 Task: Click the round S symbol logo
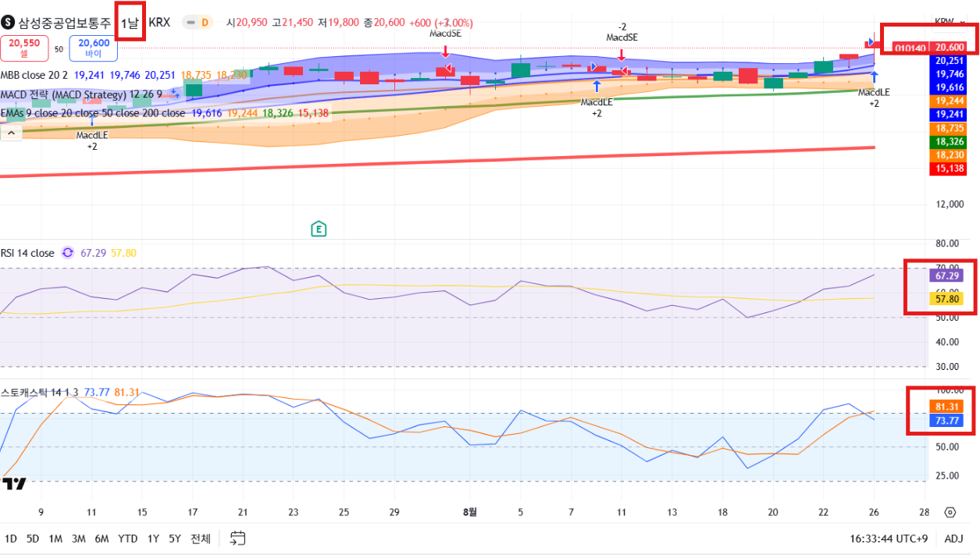pos(8,23)
